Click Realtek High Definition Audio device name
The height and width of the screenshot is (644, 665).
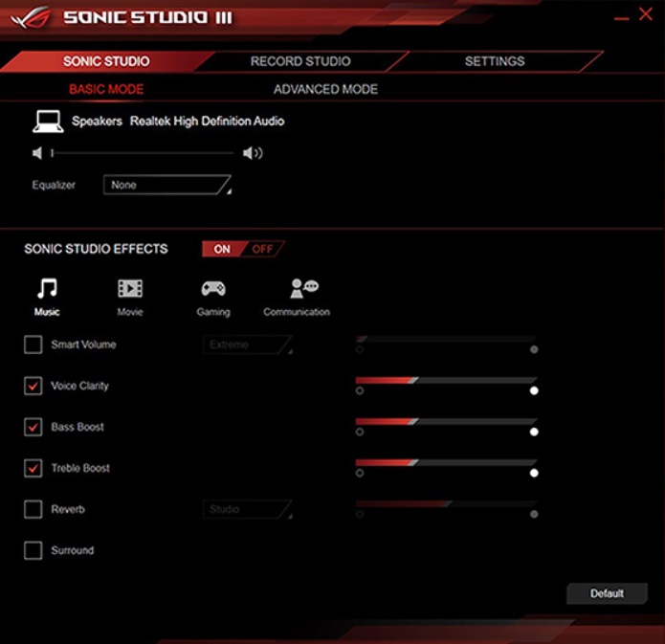click(207, 122)
